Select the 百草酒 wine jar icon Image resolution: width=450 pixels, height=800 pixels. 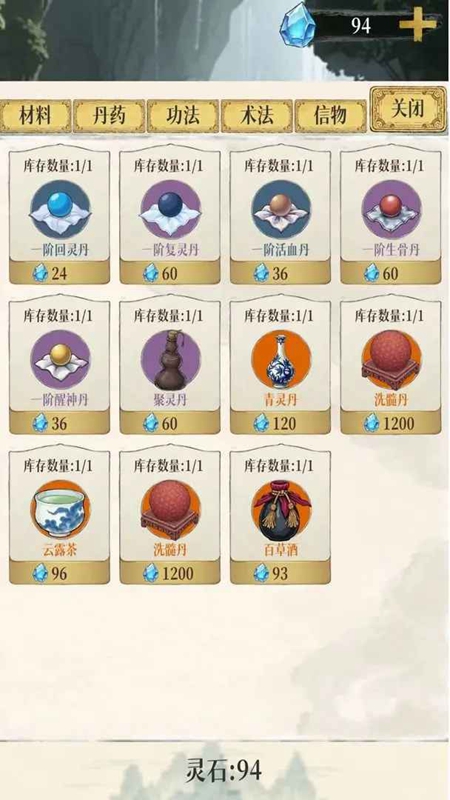281,510
